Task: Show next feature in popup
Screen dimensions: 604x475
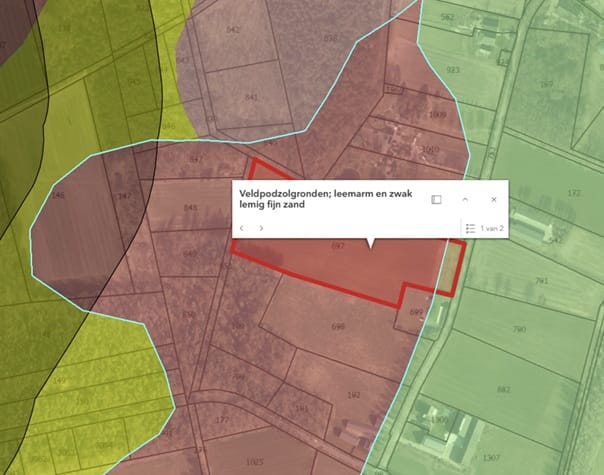Action: pyautogui.click(x=262, y=228)
